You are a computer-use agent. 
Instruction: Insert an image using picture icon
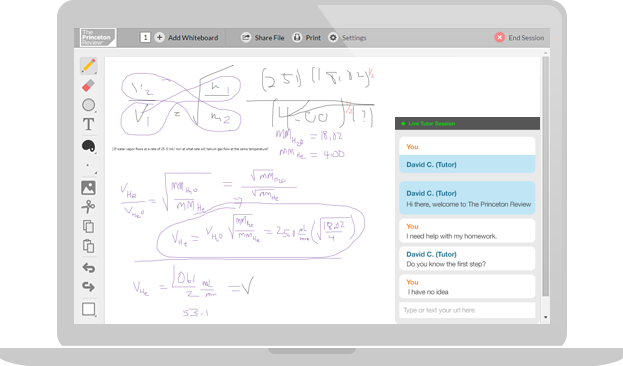[x=88, y=188]
